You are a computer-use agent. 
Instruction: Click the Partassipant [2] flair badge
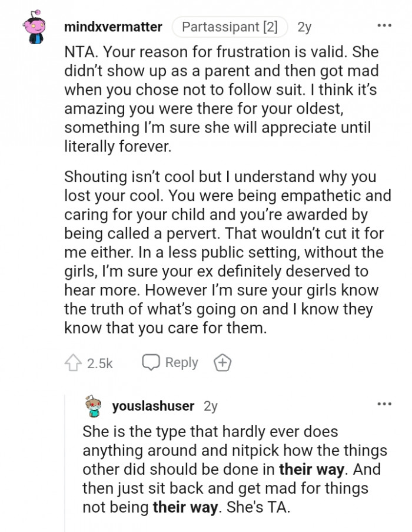[x=230, y=26]
